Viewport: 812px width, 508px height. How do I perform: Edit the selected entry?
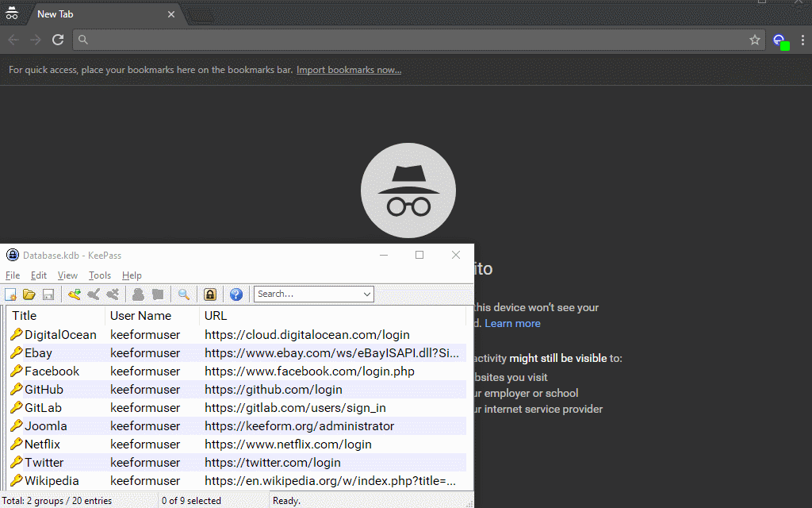pyautogui.click(x=93, y=294)
